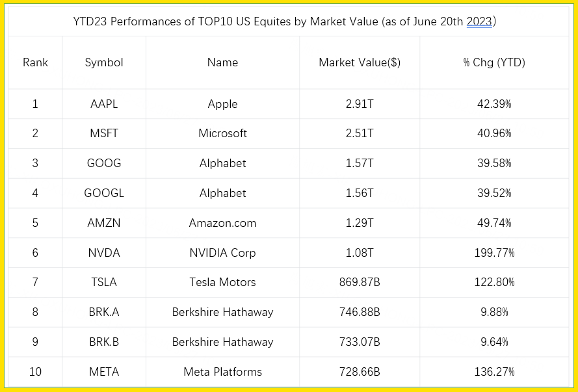This screenshot has height=392, width=578.
Task: Click the Tesla Motors name cell
Action: click(x=222, y=282)
